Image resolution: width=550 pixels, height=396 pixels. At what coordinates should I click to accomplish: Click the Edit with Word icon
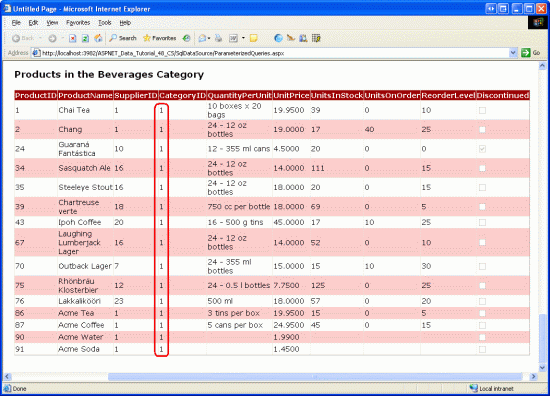[x=233, y=38]
